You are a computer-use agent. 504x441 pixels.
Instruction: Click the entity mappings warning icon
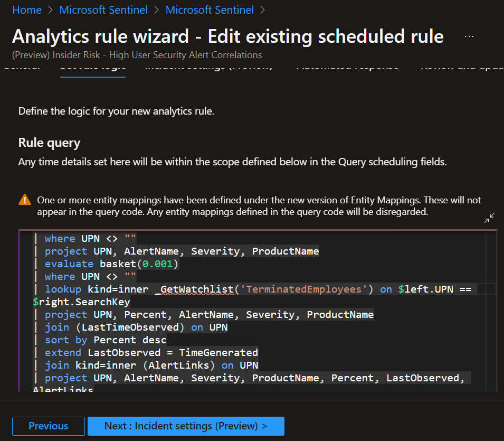[25, 200]
